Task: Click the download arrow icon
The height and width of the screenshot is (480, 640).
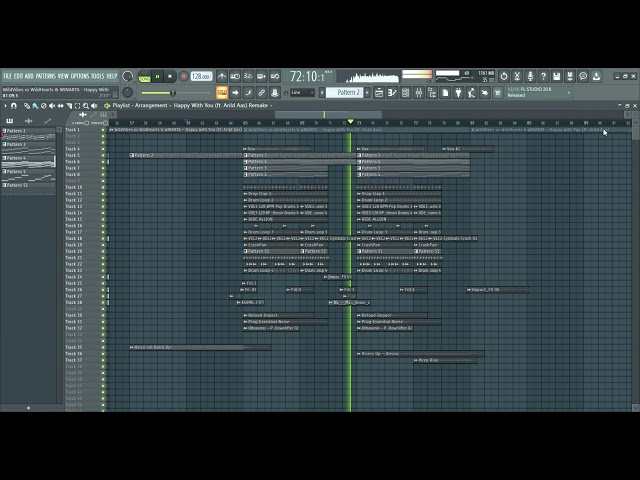Action: 596,76
